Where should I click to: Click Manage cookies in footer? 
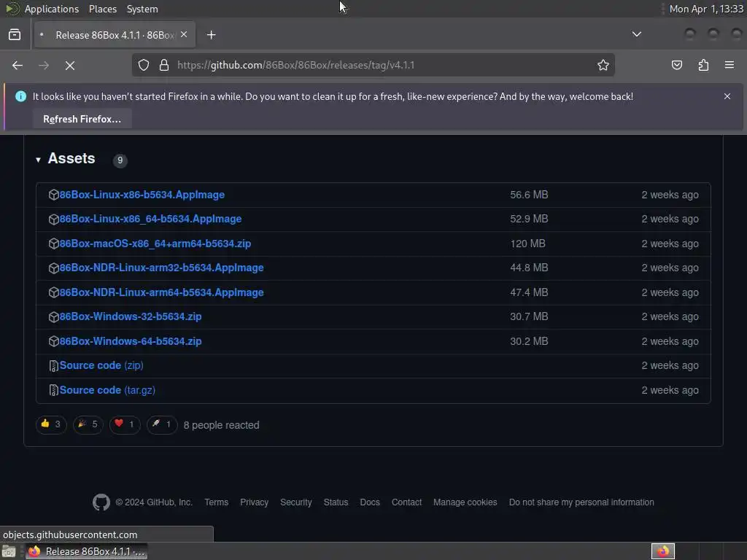pyautogui.click(x=465, y=502)
